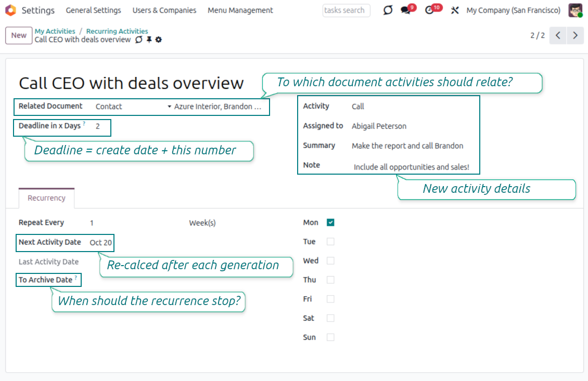Open the Activity type Call field
588x381 pixels.
tap(358, 107)
